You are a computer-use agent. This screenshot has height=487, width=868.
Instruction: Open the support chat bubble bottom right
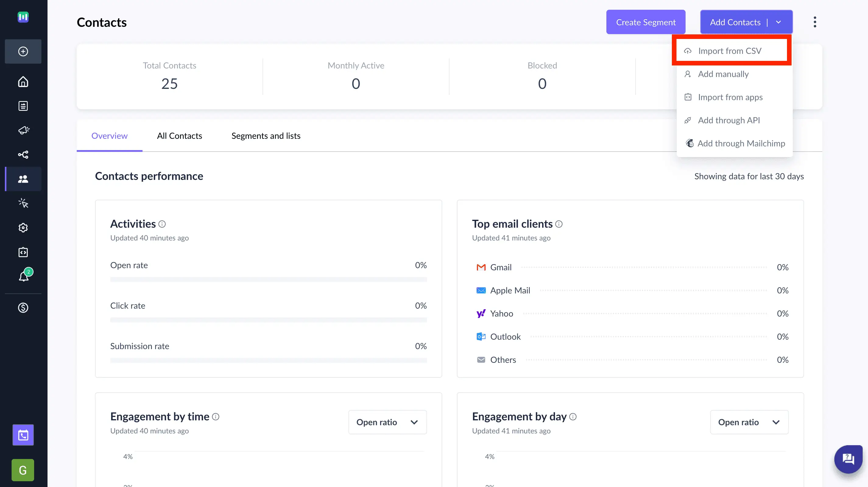pyautogui.click(x=848, y=459)
